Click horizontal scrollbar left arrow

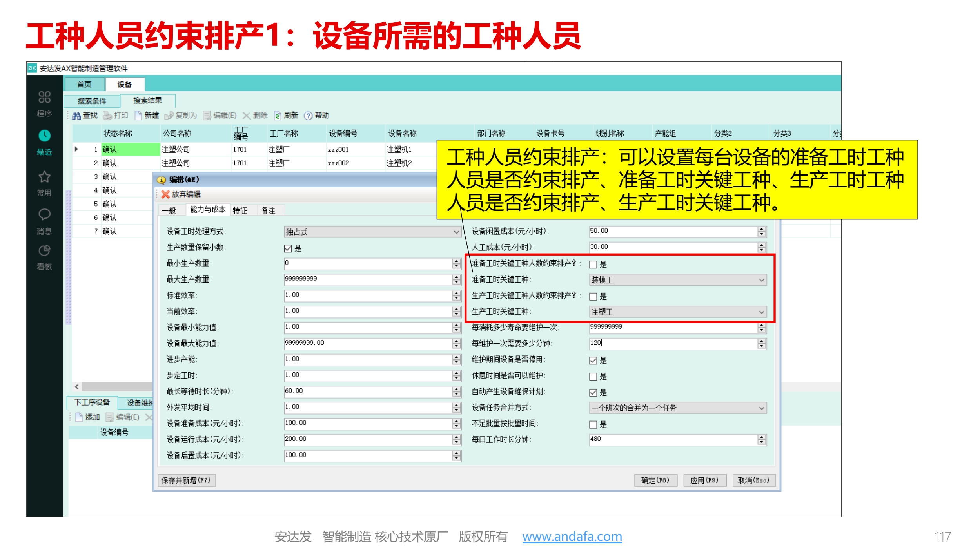77,387
